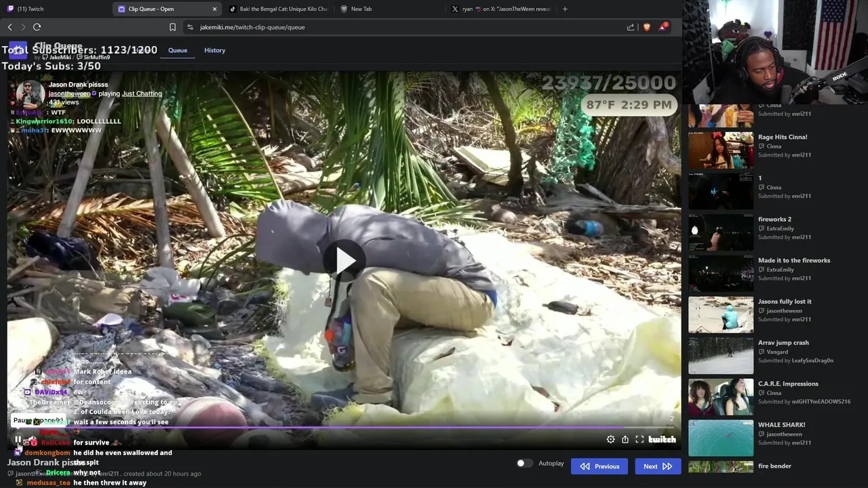Open the Just Chatting category link
The image size is (868, 488).
tap(142, 94)
